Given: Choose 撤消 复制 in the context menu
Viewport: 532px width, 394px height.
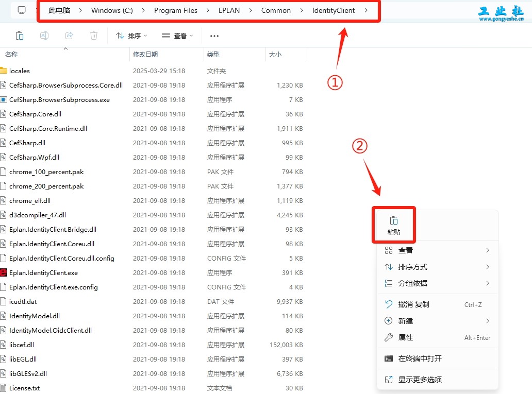Looking at the screenshot, I should (437, 304).
